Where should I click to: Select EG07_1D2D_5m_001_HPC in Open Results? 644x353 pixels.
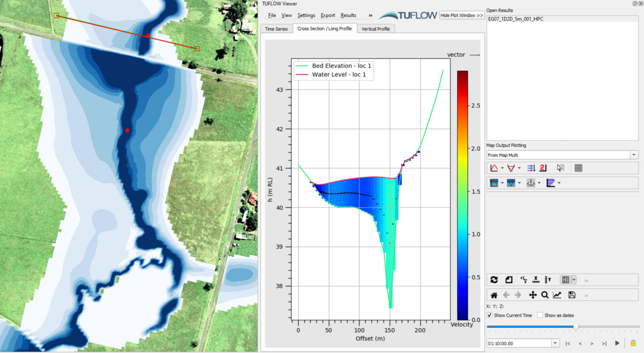(x=516, y=19)
